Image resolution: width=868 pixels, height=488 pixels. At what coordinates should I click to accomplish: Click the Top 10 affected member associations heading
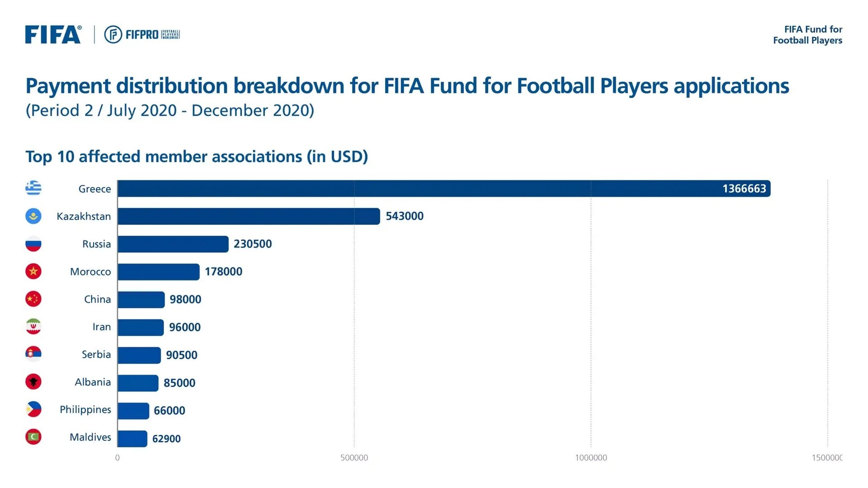coord(197,157)
